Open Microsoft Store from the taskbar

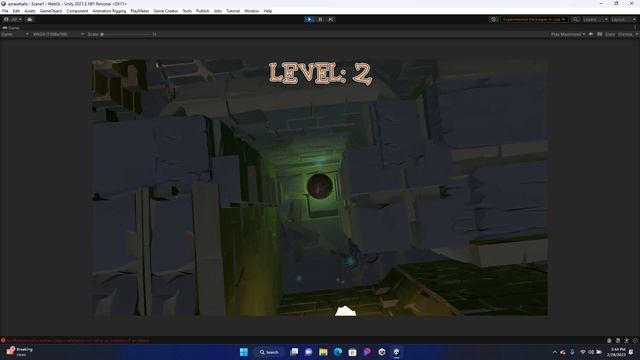tap(353, 352)
